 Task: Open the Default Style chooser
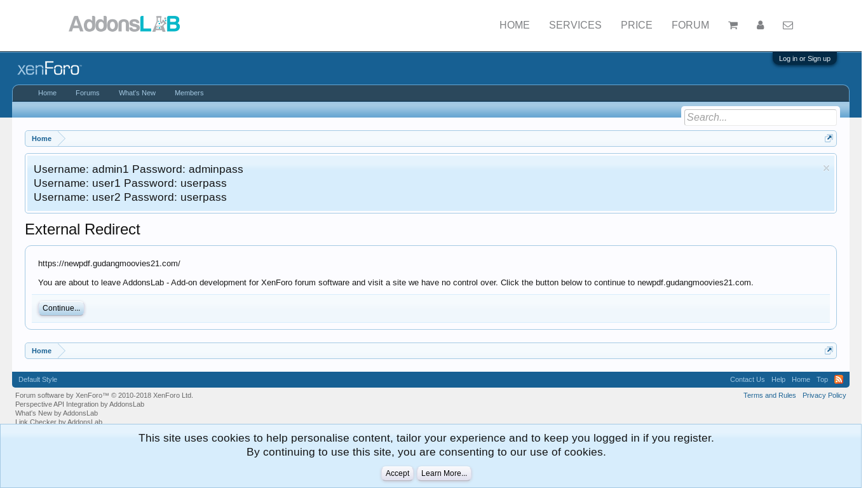pos(37,379)
